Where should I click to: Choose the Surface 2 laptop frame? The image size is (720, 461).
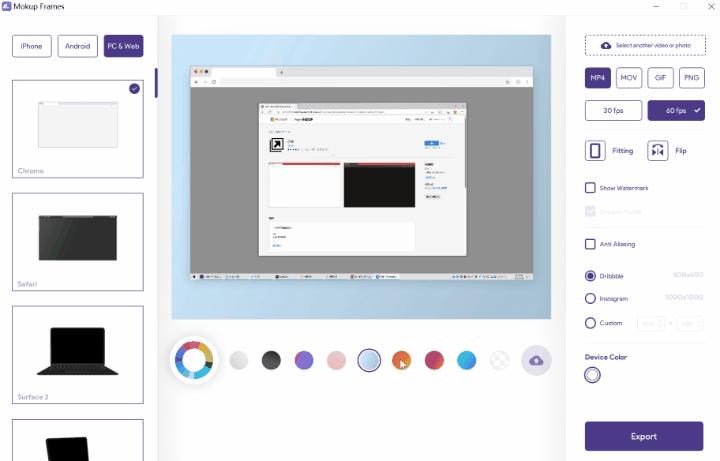pos(78,355)
